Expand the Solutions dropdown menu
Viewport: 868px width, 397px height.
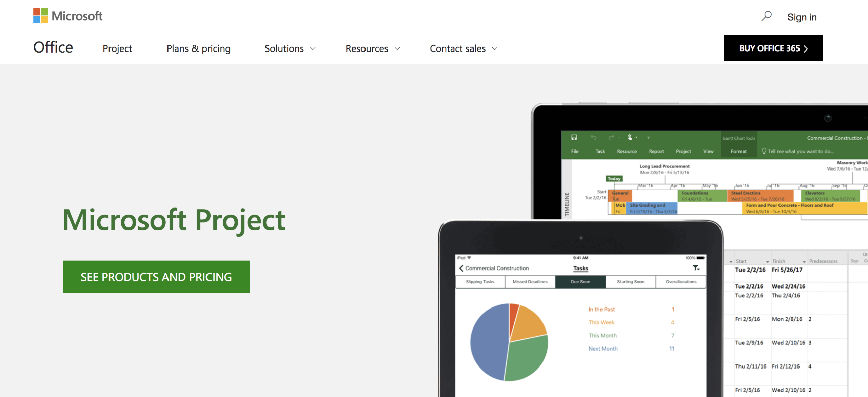[x=290, y=48]
